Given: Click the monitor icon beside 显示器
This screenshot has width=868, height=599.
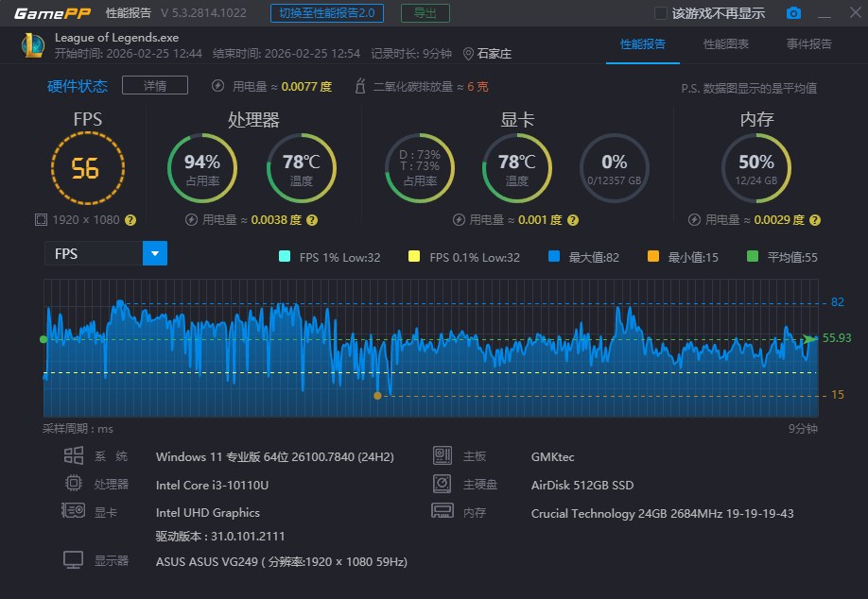Looking at the screenshot, I should (x=73, y=559).
